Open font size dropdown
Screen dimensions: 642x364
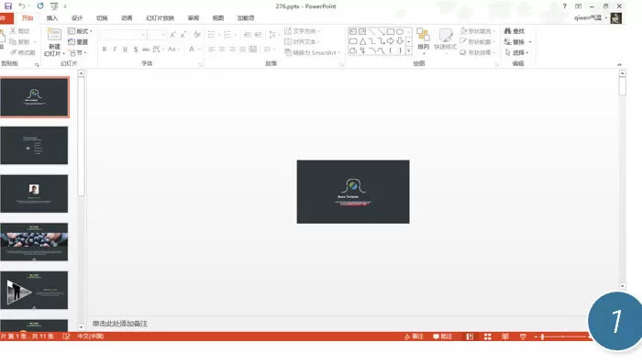(163, 35)
